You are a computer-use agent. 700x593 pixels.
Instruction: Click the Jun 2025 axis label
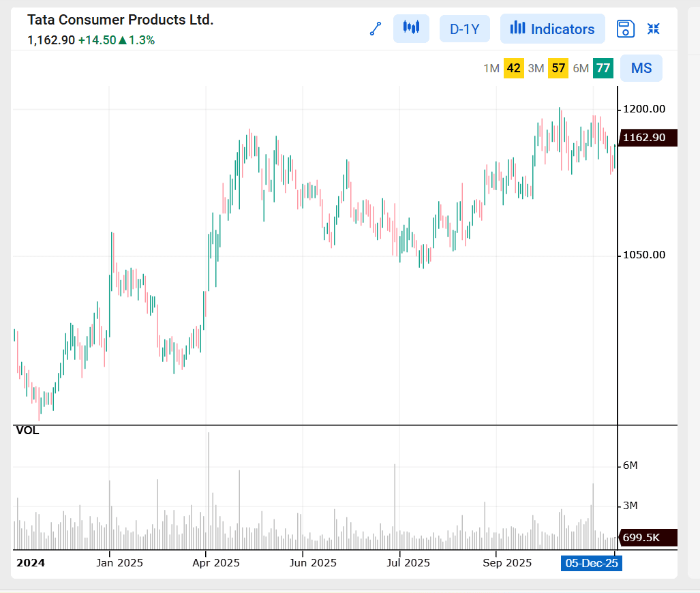click(313, 562)
